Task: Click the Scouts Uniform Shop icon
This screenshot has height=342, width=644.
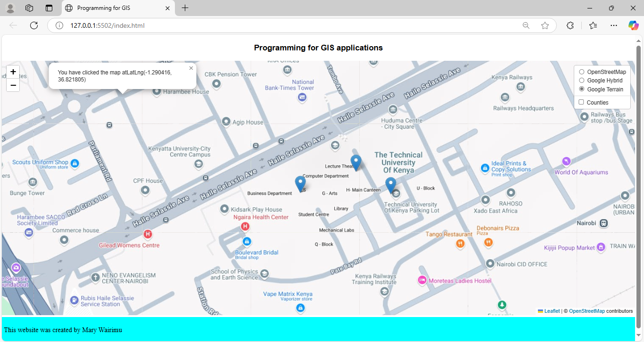Action: (74, 163)
